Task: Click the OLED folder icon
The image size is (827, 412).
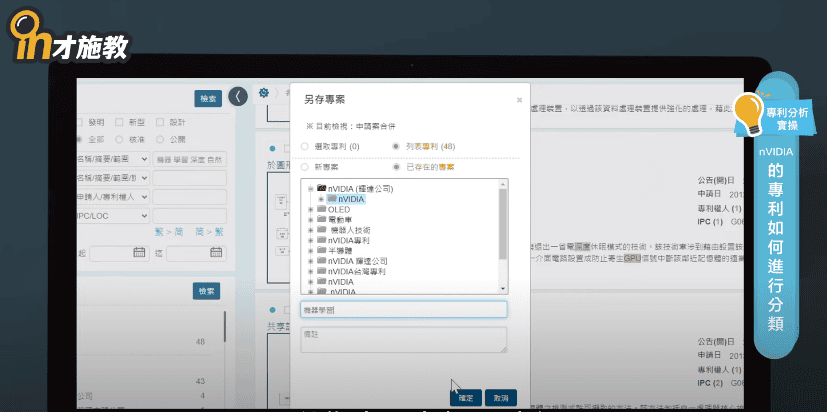Action: (321, 209)
